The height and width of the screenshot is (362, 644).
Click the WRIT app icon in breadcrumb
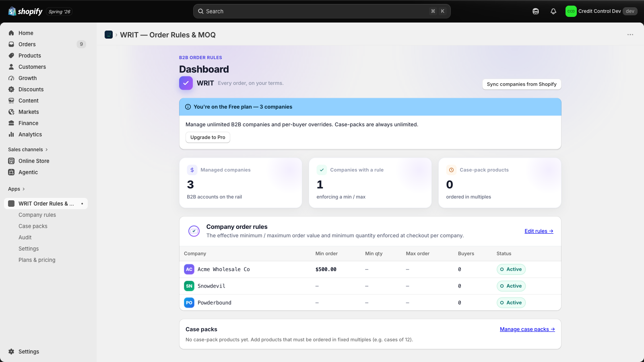point(109,35)
